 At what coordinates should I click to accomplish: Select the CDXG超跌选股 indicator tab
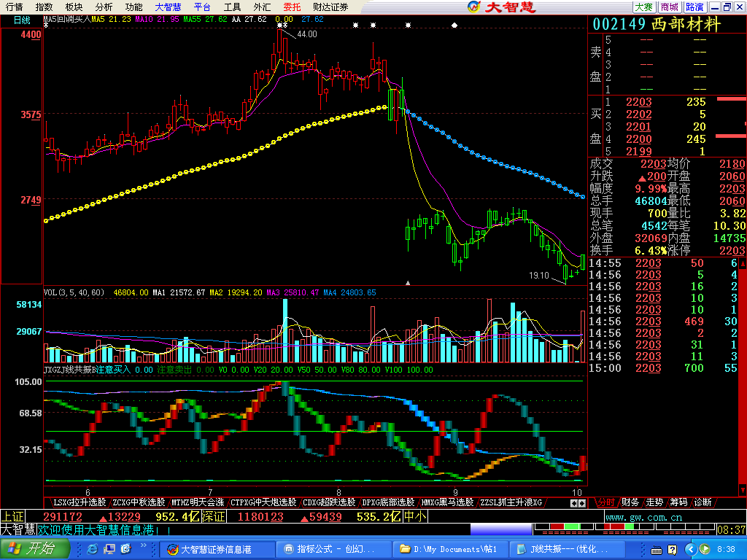(329, 502)
